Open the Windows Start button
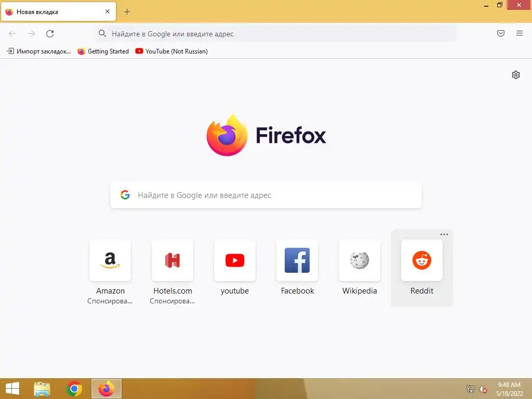The height and width of the screenshot is (399, 532). pos(12,389)
